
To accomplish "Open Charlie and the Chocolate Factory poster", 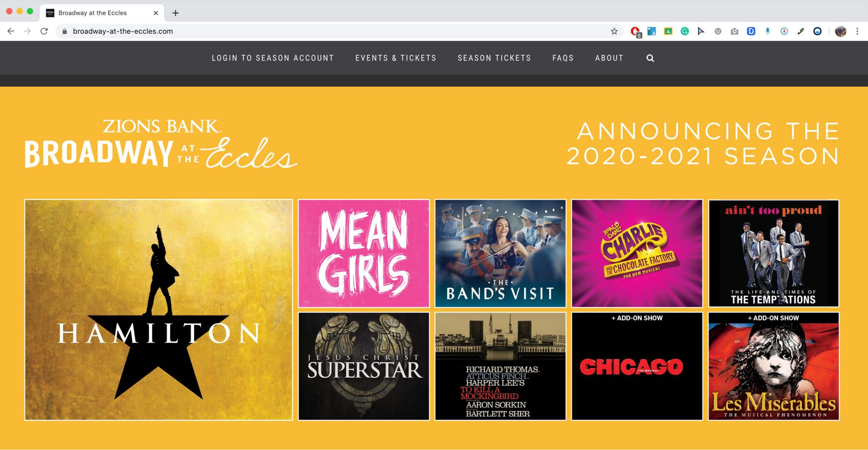I will (x=637, y=253).
